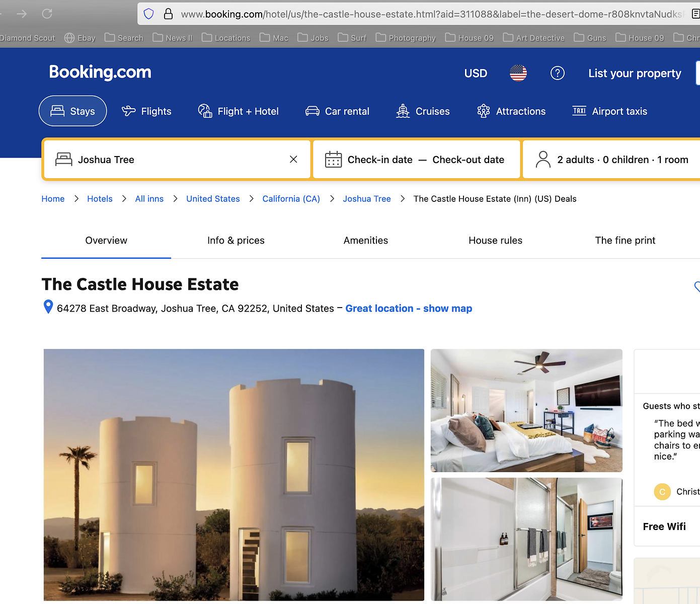Click Great location - show map link

pyautogui.click(x=408, y=309)
